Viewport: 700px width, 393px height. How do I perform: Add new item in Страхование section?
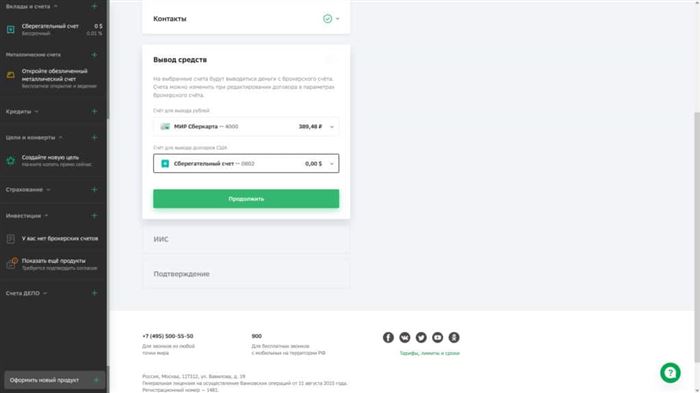pyautogui.click(x=94, y=189)
